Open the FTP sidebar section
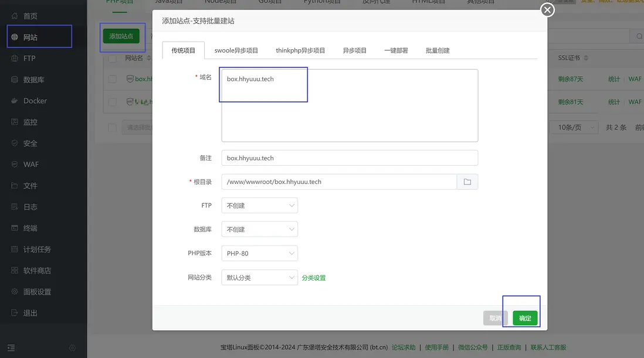Viewport: 644px width, 358px height. click(x=29, y=58)
